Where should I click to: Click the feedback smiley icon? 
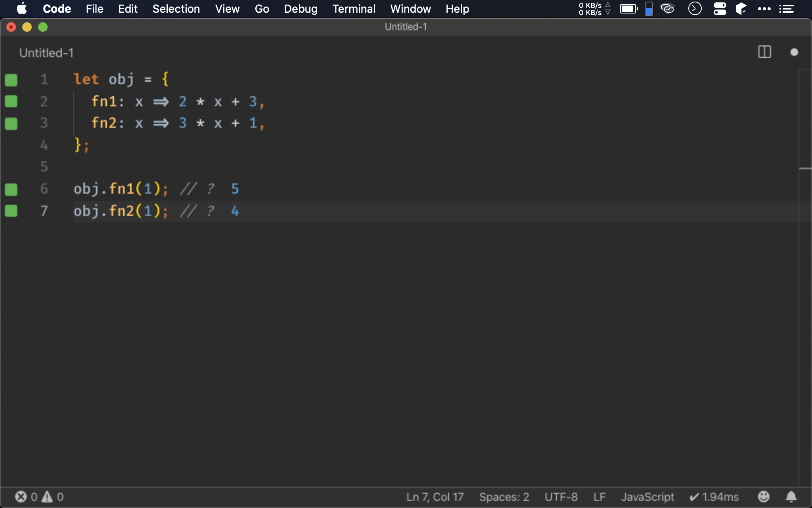(763, 497)
